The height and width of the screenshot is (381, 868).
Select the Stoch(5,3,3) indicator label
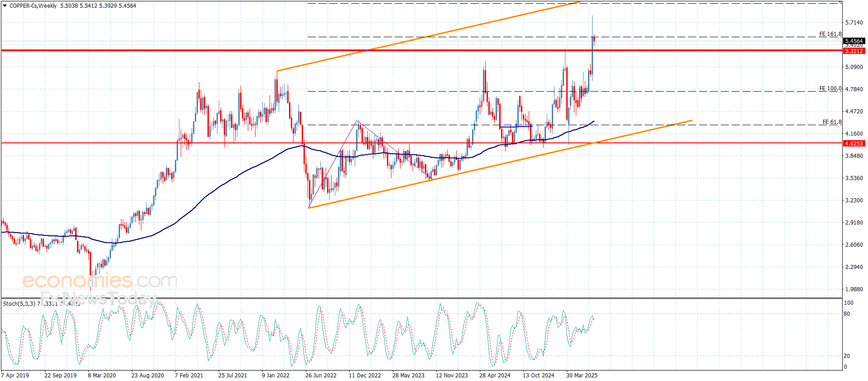(19, 303)
